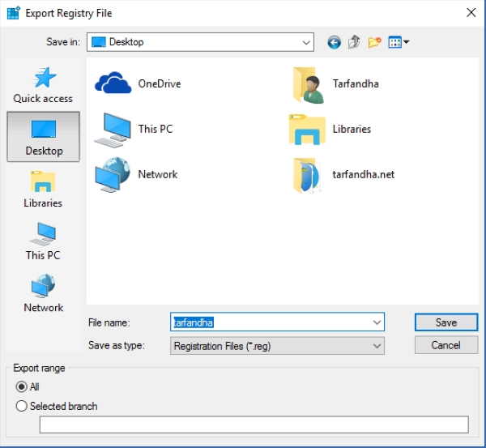Click the tarfandha.net label text
Viewport: 486px width, 448px height.
(363, 174)
